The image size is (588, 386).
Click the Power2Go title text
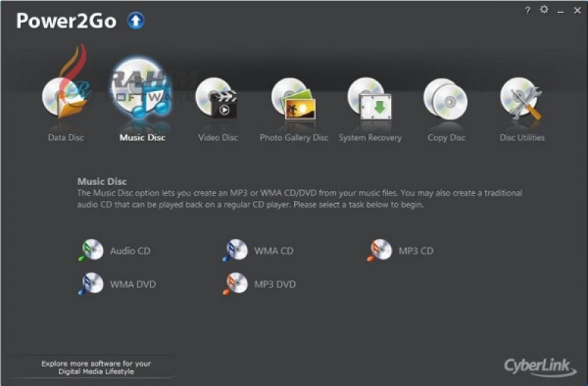(66, 21)
